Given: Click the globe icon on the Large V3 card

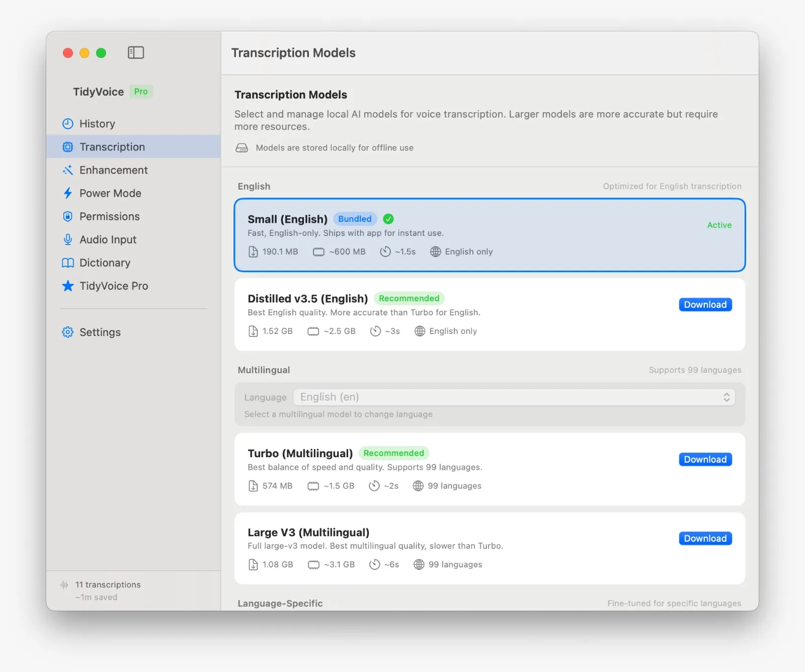Looking at the screenshot, I should point(419,564).
